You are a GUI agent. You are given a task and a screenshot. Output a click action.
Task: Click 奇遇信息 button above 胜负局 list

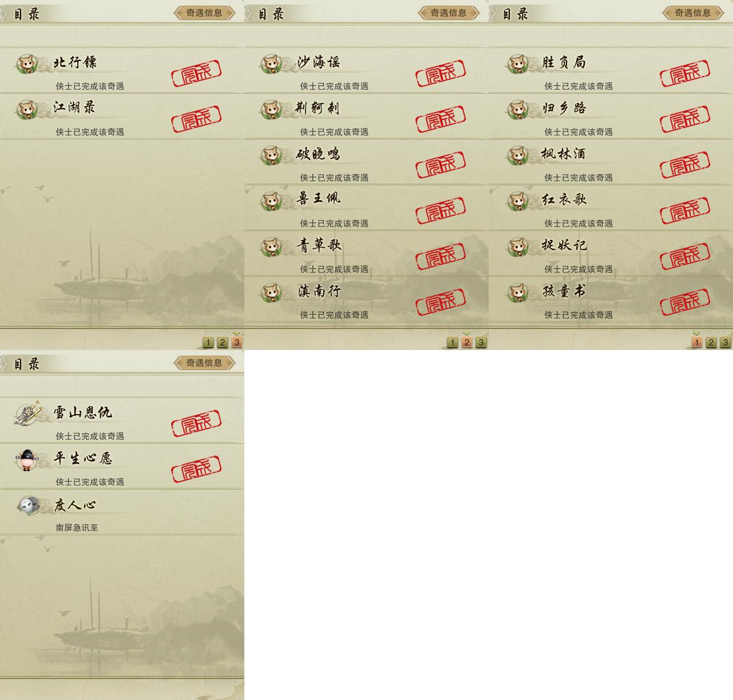[x=693, y=13]
